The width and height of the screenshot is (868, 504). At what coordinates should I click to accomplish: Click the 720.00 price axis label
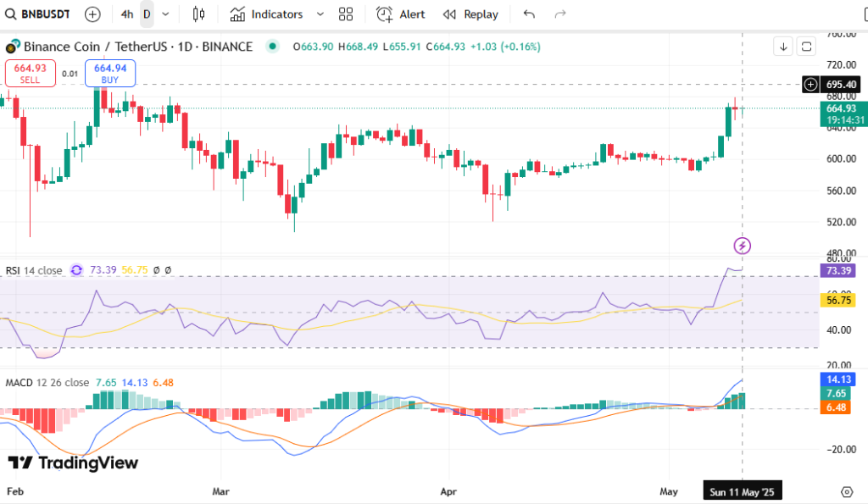click(x=841, y=64)
